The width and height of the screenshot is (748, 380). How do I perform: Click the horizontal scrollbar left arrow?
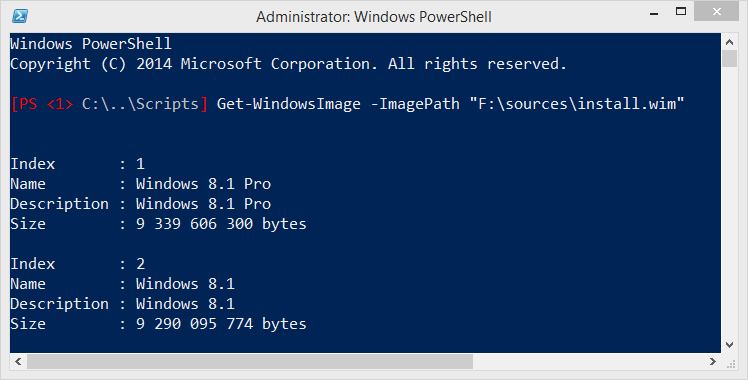pos(18,361)
